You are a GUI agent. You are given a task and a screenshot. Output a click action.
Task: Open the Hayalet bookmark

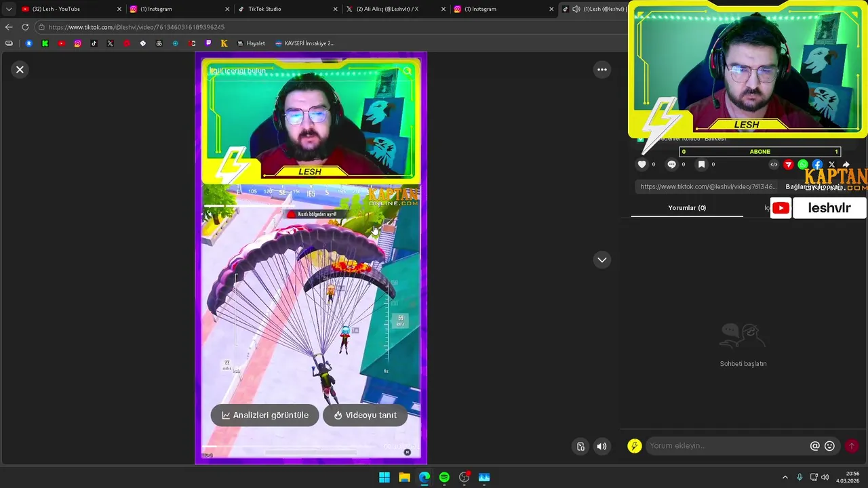click(250, 43)
